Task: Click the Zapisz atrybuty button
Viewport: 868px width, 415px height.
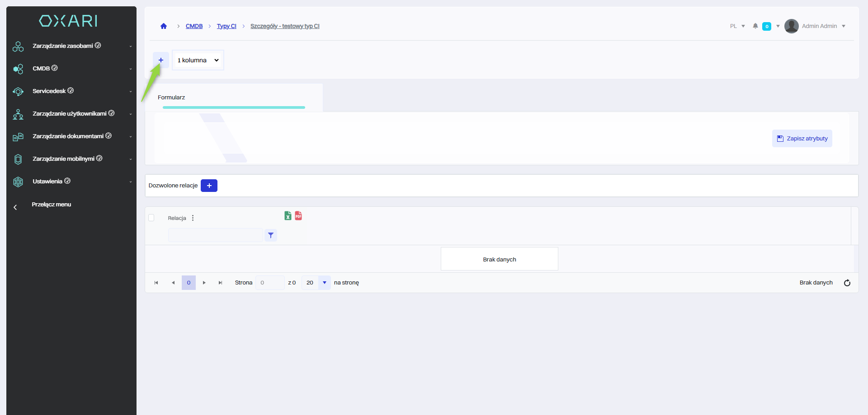Action: tap(802, 139)
